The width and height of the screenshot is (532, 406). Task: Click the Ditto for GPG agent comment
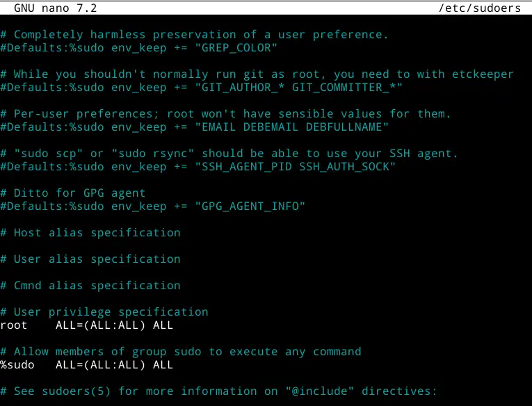coord(72,193)
